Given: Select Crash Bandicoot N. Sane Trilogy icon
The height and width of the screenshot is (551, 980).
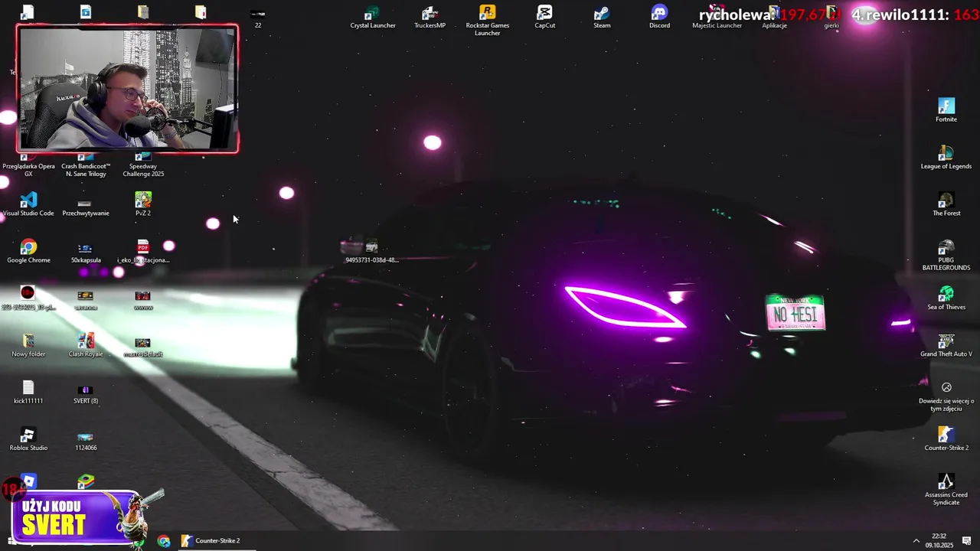Looking at the screenshot, I should (x=86, y=163).
